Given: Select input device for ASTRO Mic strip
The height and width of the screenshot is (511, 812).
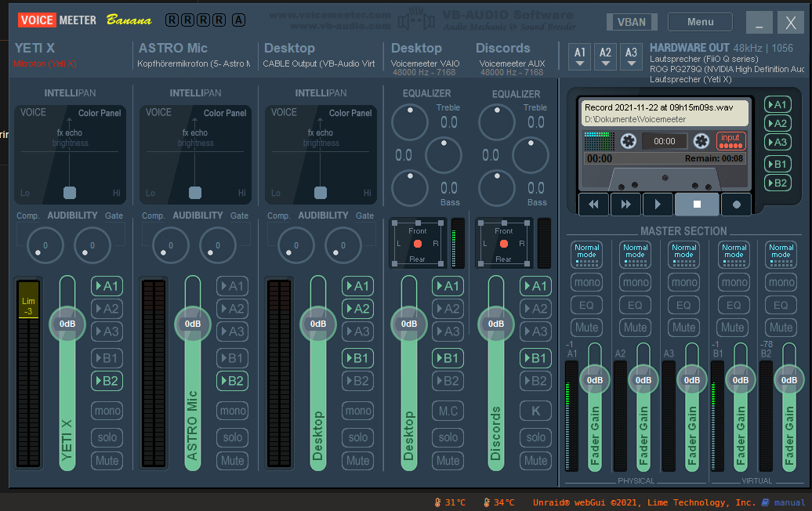Looking at the screenshot, I should click(x=194, y=63).
